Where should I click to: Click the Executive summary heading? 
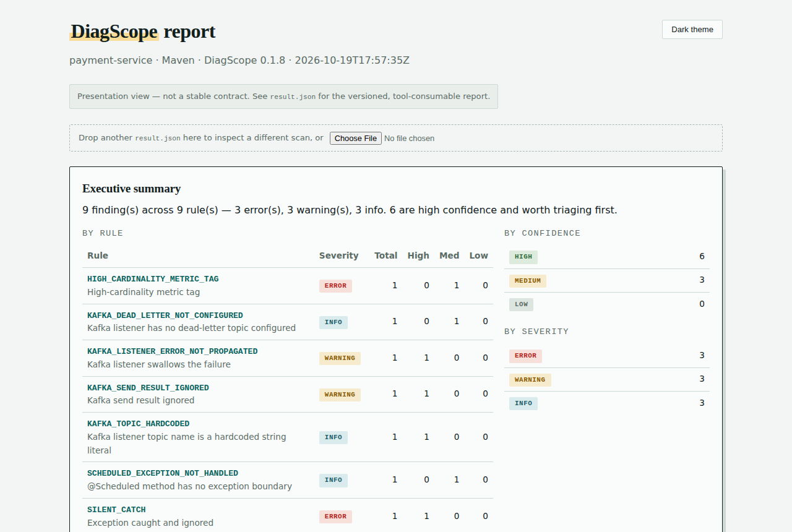[132, 189]
